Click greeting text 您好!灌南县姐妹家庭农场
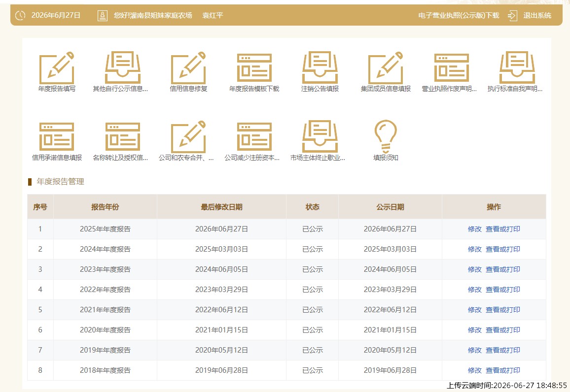This screenshot has height=392, width=570. pos(153,15)
